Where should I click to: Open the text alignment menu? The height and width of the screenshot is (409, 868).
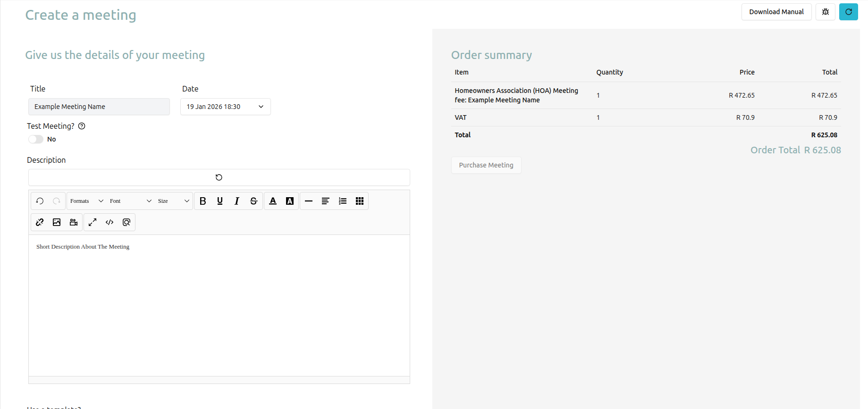pos(326,201)
